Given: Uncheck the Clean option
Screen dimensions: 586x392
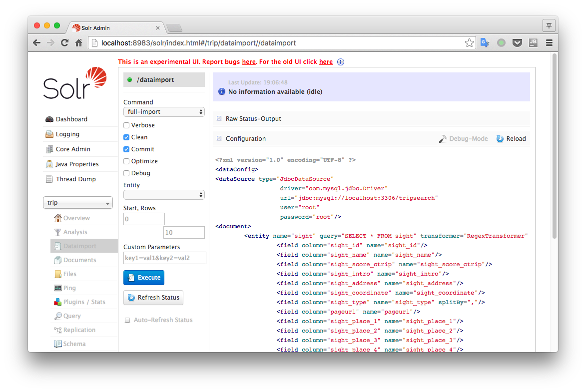Looking at the screenshot, I should coord(126,137).
